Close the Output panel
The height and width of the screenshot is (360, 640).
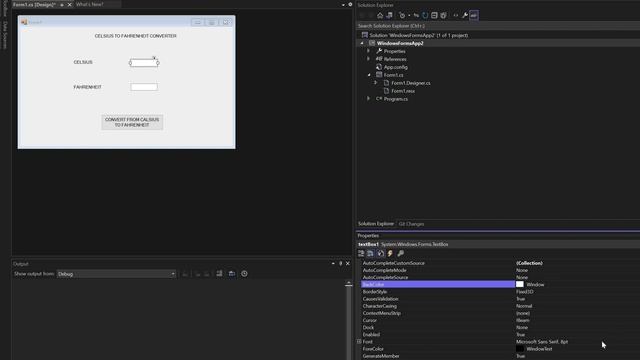point(348,264)
